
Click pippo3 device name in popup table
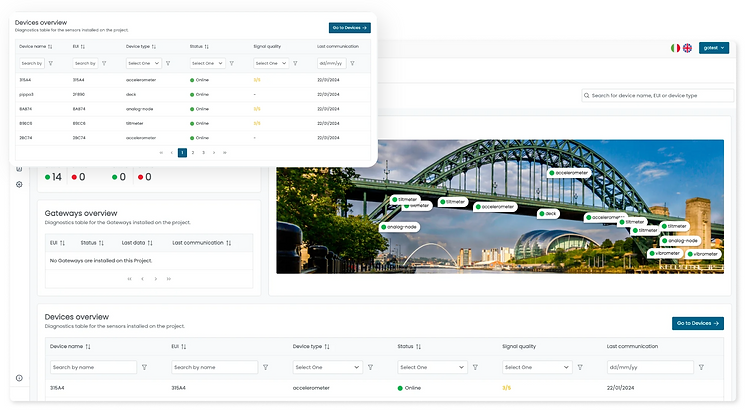(26, 95)
